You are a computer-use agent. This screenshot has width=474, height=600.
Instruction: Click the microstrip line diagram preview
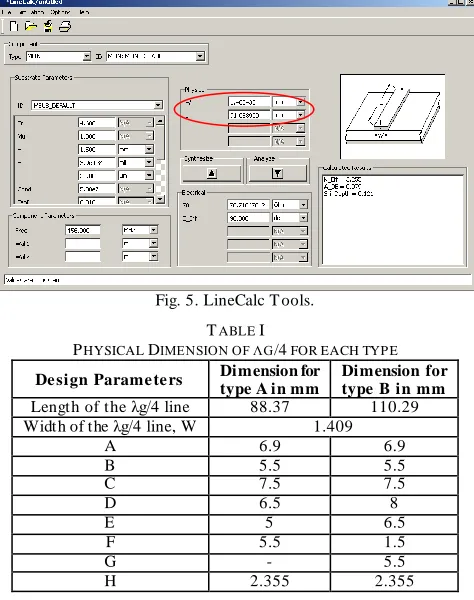(x=393, y=116)
